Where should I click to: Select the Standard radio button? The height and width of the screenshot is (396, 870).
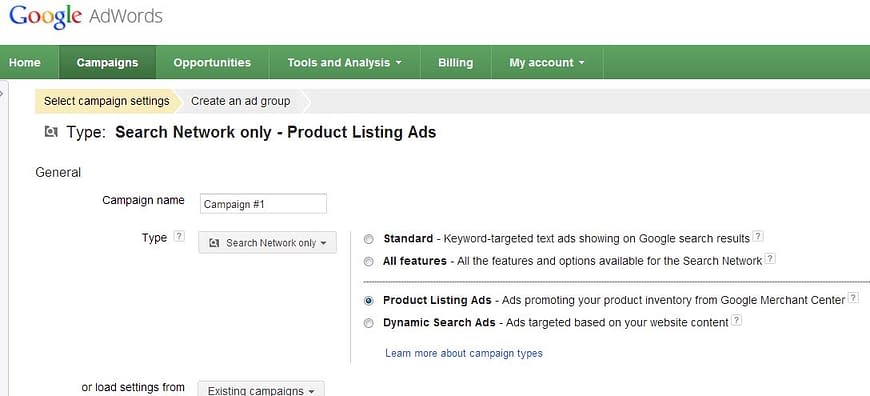(368, 239)
